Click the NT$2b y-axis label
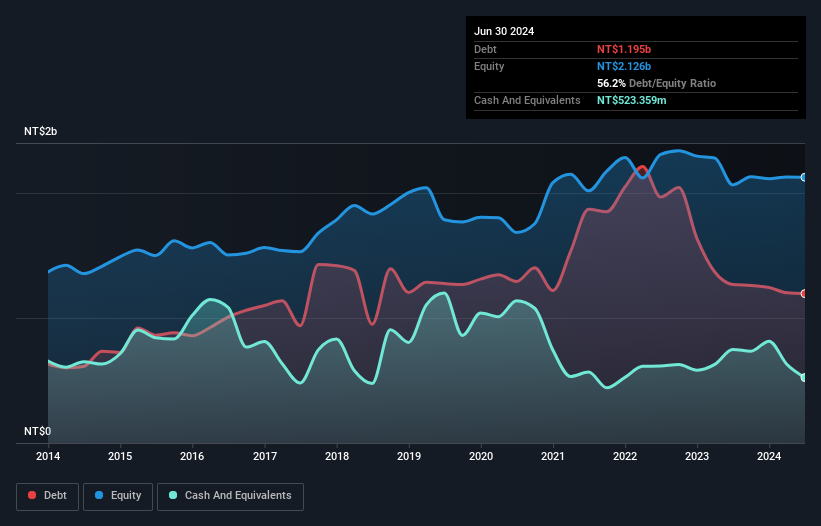Viewport: 821px width, 526px height. [40, 131]
